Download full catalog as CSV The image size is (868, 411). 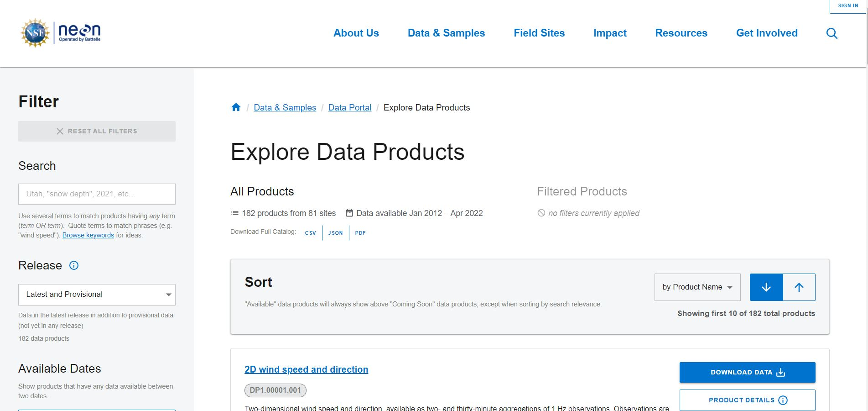tap(310, 233)
